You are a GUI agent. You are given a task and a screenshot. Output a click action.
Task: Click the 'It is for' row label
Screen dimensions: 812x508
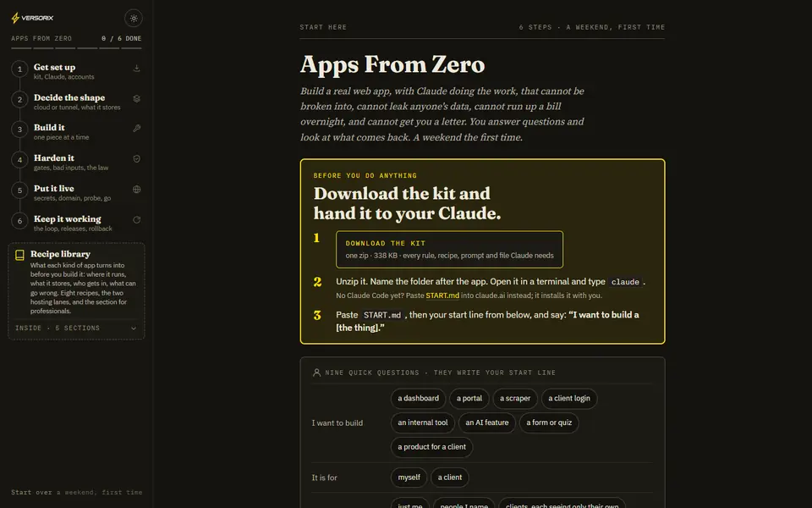tap(324, 478)
